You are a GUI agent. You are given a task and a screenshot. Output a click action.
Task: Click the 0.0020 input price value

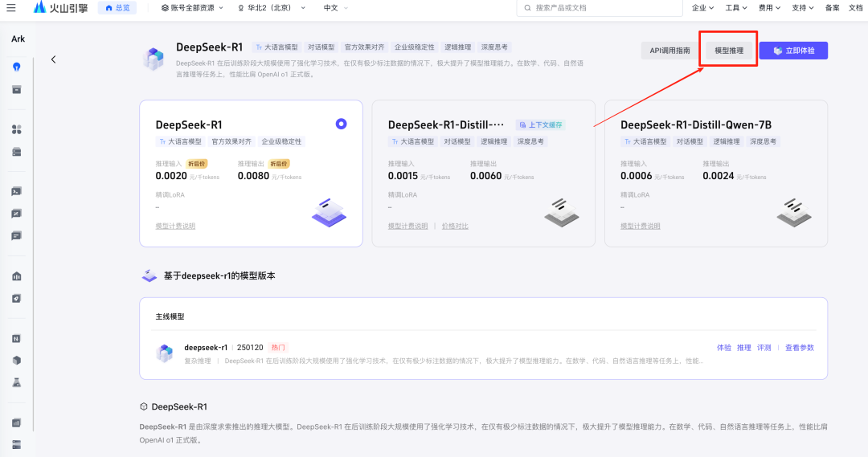(171, 176)
